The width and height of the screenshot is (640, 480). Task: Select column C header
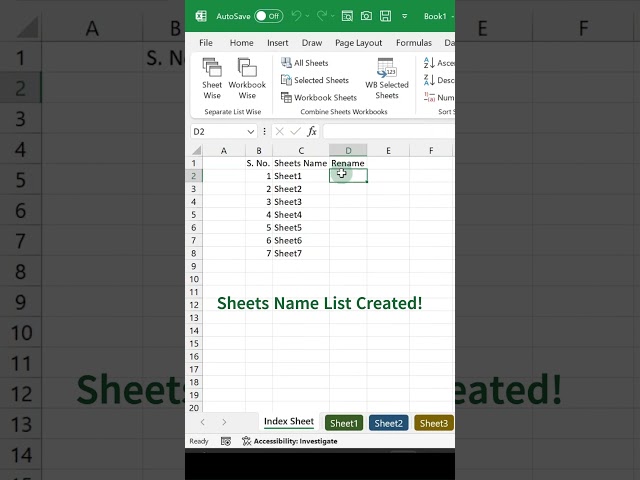[x=301, y=151]
